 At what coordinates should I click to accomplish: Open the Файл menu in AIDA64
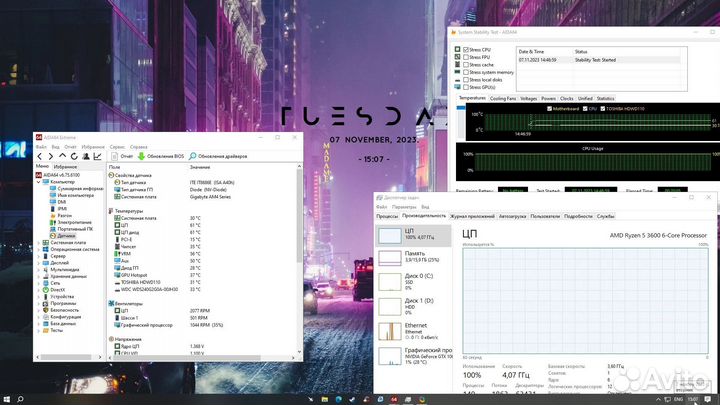[41, 147]
